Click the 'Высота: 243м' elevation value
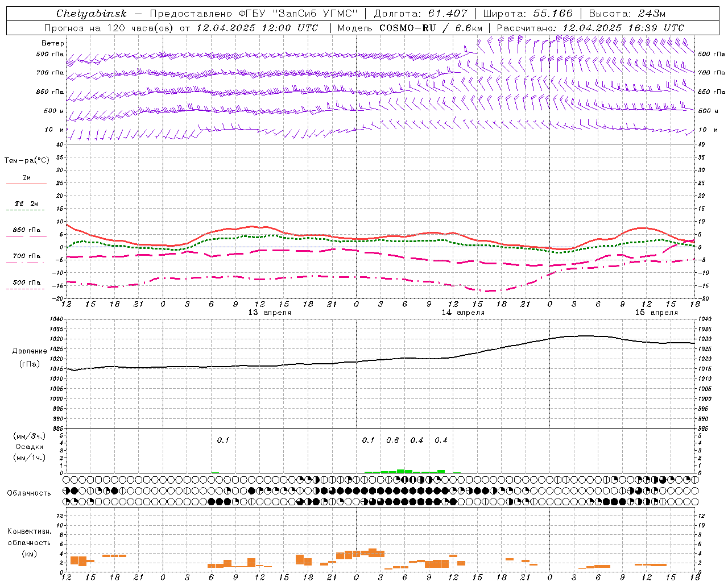The width and height of the screenshot is (728, 582). pos(627,14)
